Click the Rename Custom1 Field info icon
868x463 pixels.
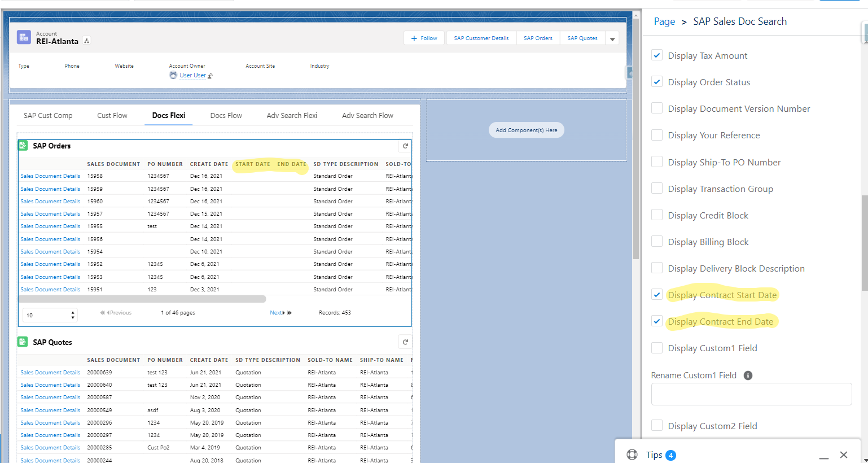pyautogui.click(x=748, y=375)
